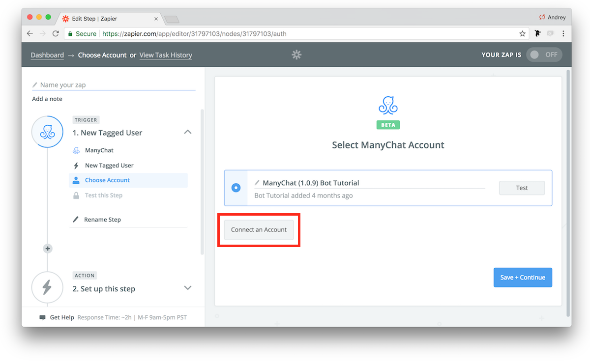
Task: Click the Select ManyChat Account heading
Action: tap(388, 145)
